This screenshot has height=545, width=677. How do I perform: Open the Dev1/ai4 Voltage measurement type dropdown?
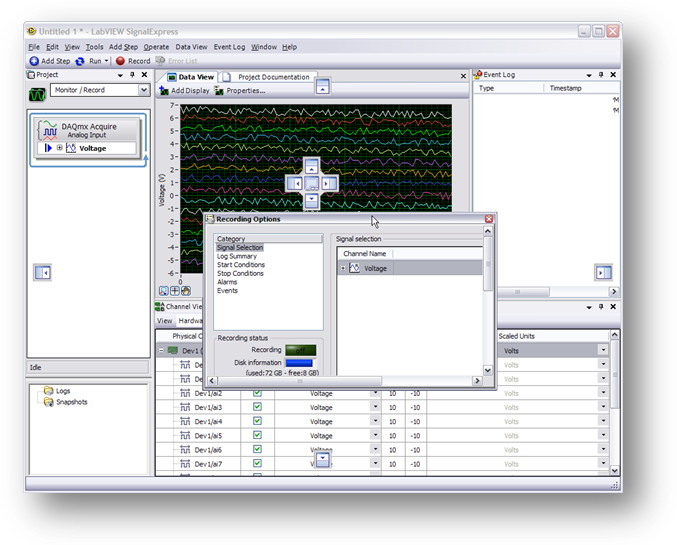(375, 422)
